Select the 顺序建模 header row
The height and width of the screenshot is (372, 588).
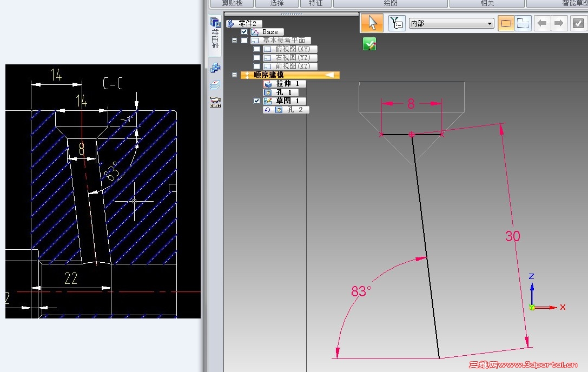tap(290, 75)
